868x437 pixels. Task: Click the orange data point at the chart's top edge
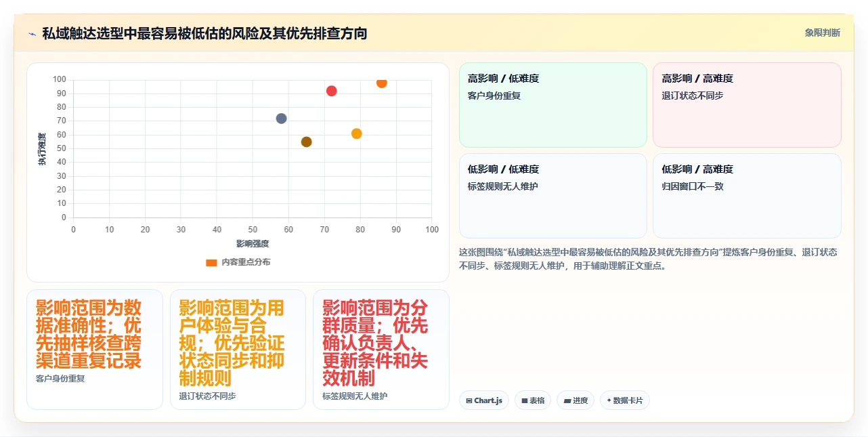[382, 83]
